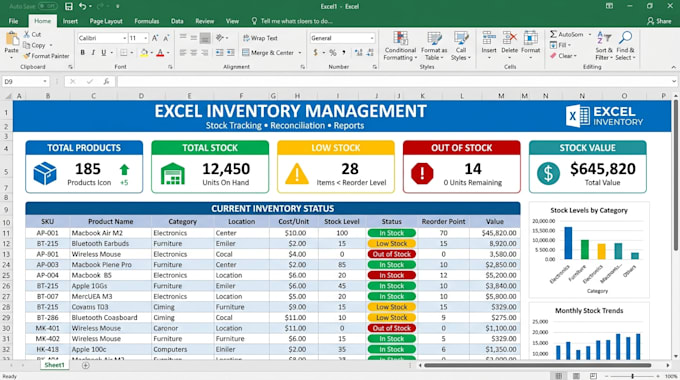Click the zoom slider handle

(632, 376)
